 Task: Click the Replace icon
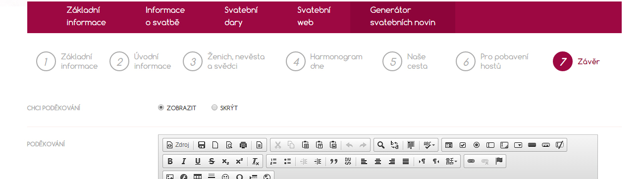[395, 145]
